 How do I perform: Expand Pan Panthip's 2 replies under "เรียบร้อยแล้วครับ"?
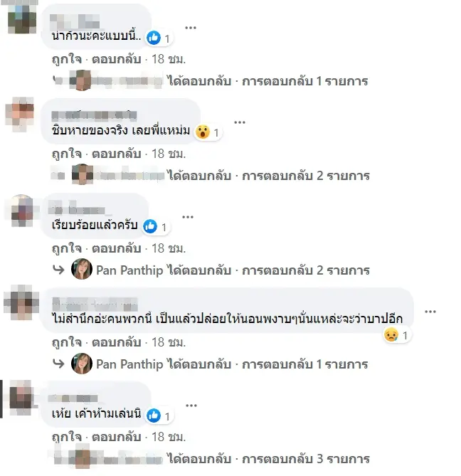tap(211, 270)
